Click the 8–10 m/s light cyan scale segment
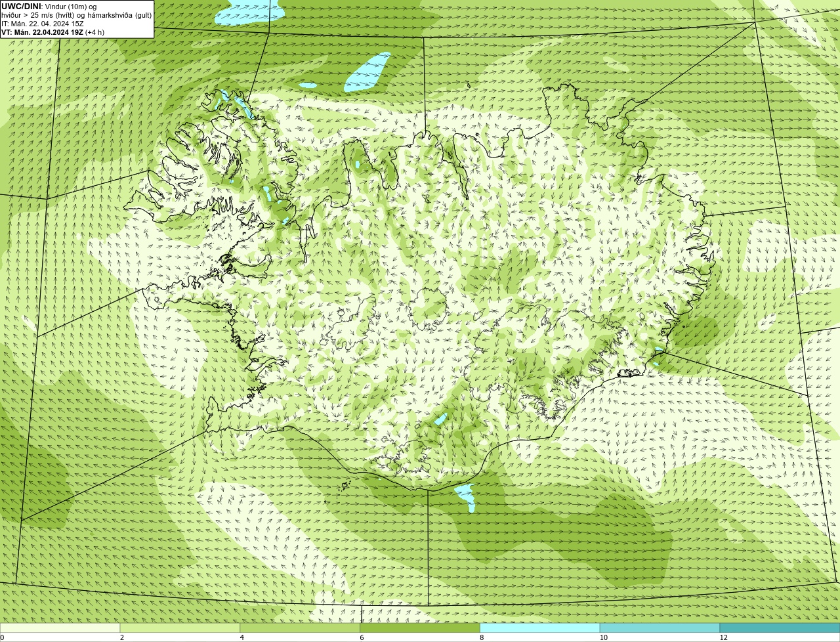 click(540, 628)
